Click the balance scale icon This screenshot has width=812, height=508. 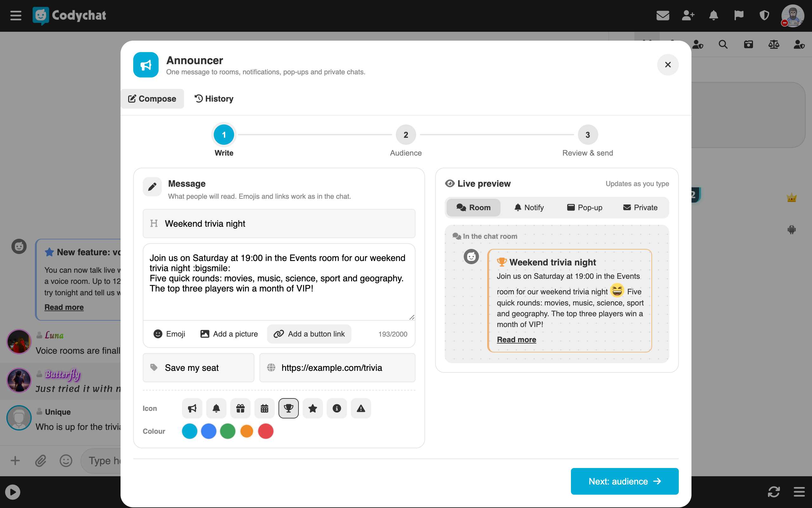tap(774, 44)
